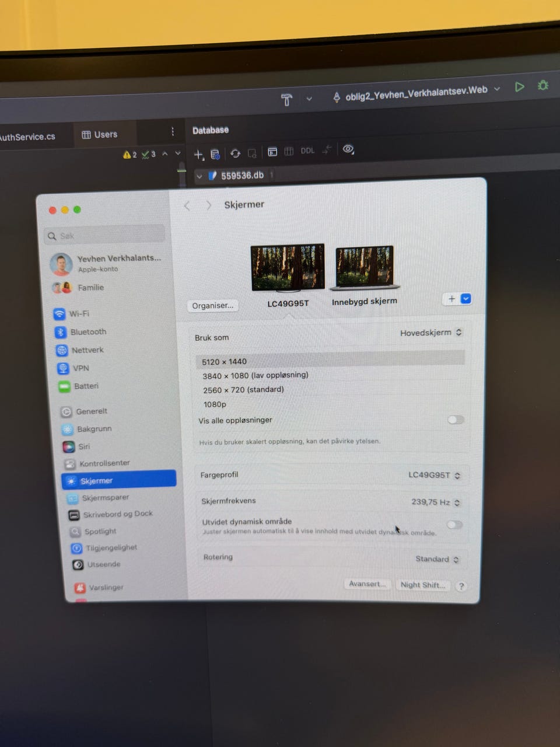Open Generelt settings in sidebar
This screenshot has height=747, width=560.
tap(84, 411)
